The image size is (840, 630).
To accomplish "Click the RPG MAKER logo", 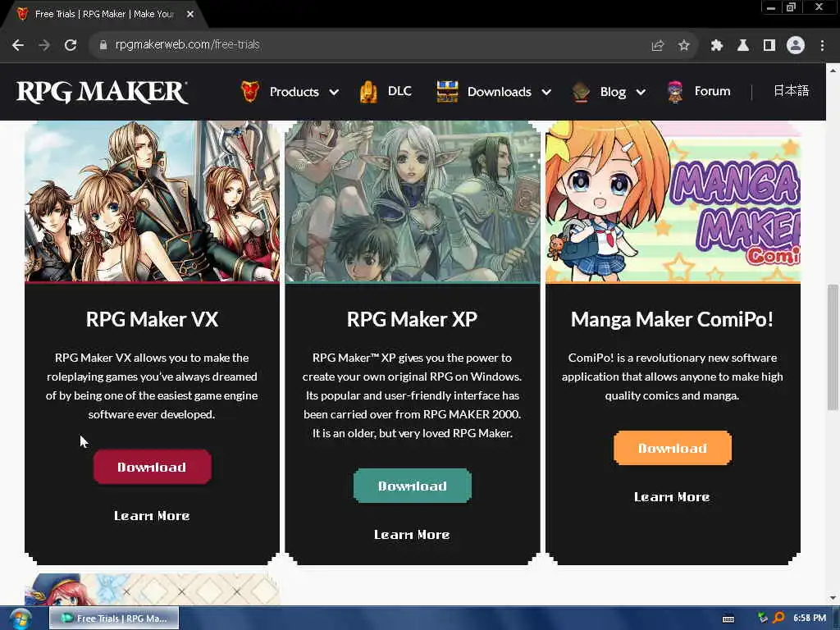I will [102, 92].
